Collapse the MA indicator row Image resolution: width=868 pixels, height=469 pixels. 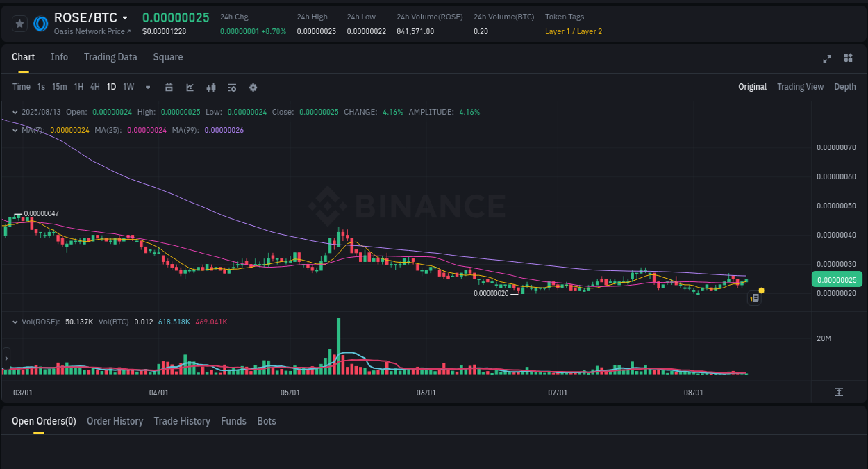(15, 129)
